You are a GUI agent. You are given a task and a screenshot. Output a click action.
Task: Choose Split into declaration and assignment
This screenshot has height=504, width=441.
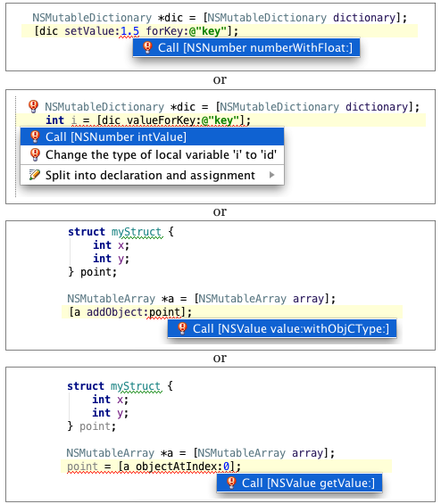(152, 175)
